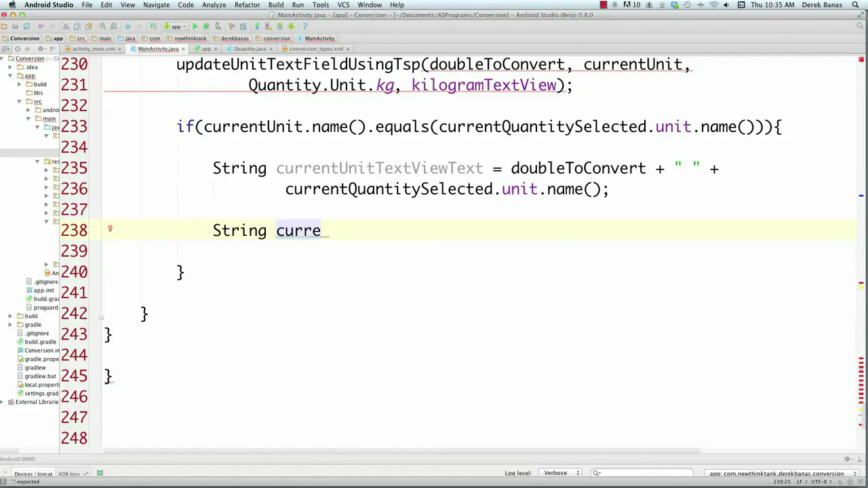The image size is (868, 488).
Task: Save all files via the toolbar icon
Action: (15, 26)
